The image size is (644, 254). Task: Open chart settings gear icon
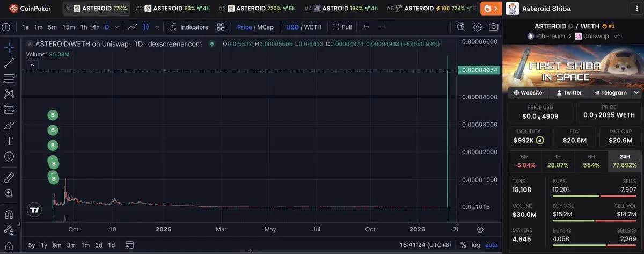[x=477, y=27]
